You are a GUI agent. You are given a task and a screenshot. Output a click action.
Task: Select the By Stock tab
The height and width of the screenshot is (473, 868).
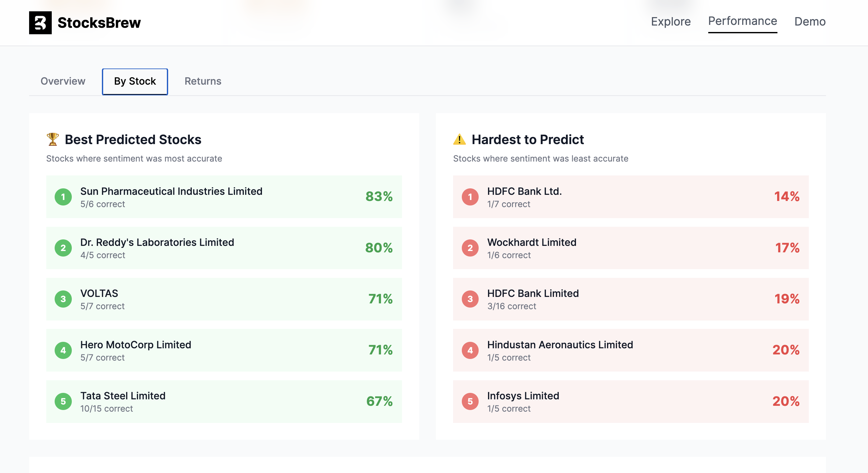point(135,81)
